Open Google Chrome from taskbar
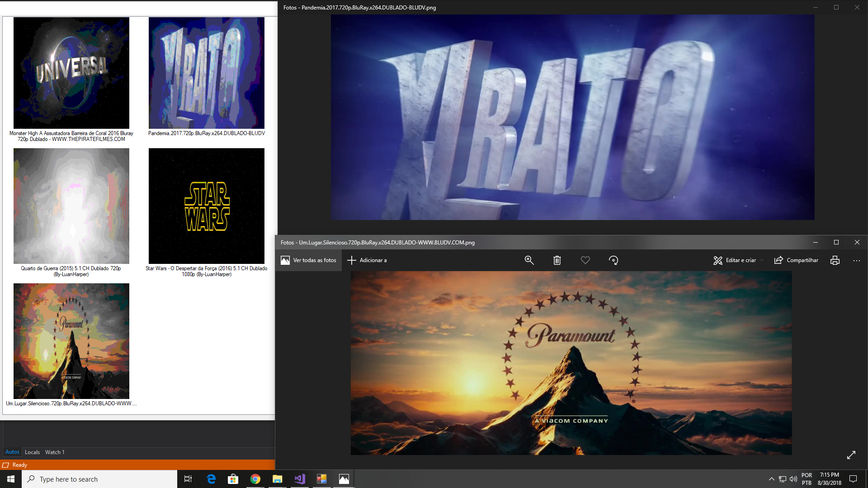 point(255,479)
